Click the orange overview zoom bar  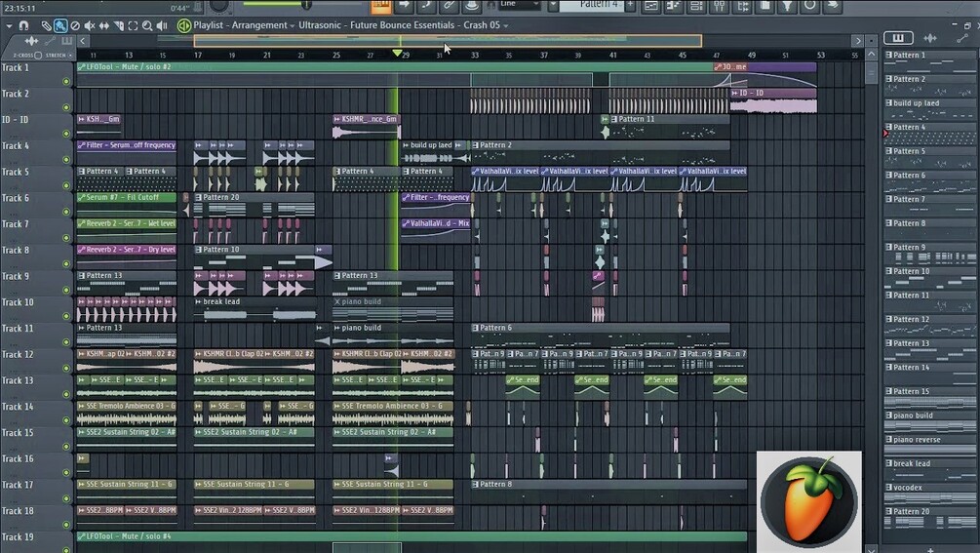[448, 41]
